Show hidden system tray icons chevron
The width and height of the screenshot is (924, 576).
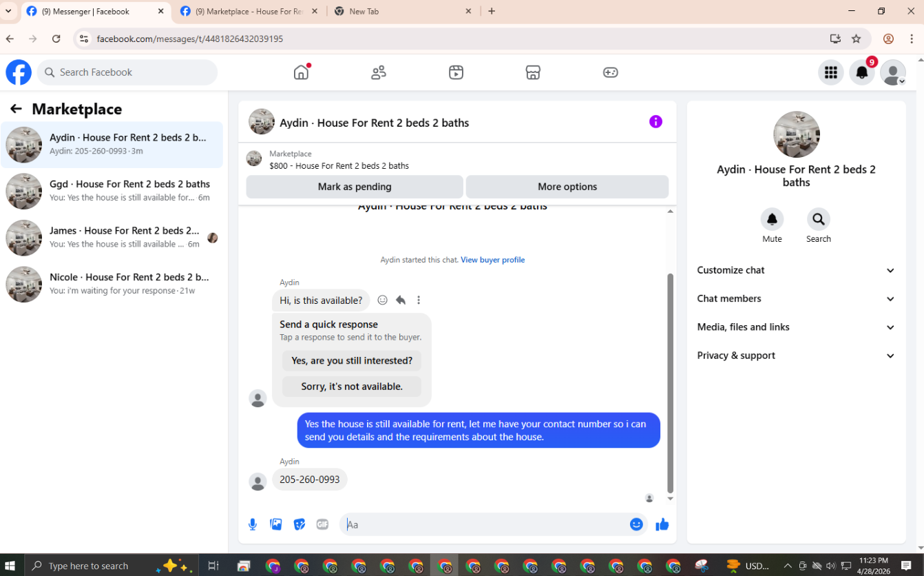click(788, 566)
